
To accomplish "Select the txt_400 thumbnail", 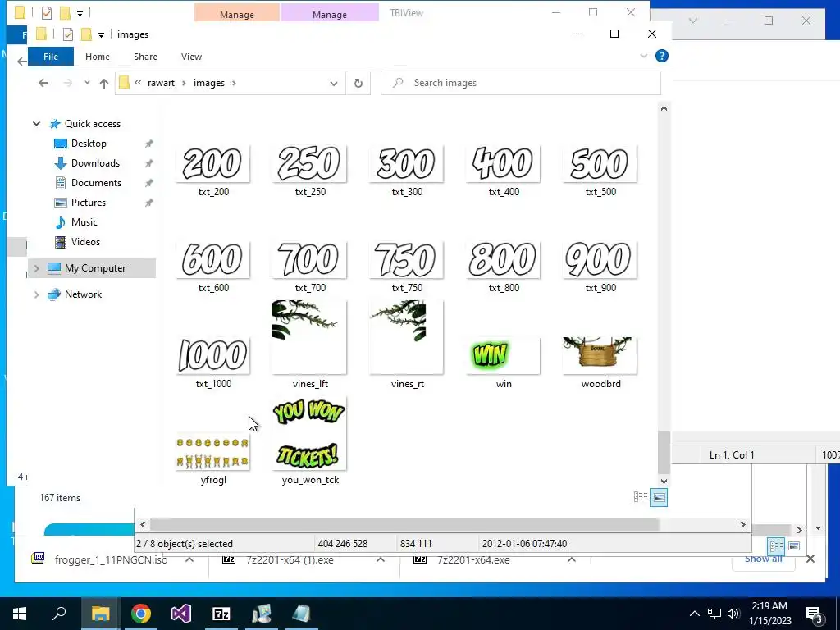I will pyautogui.click(x=504, y=164).
